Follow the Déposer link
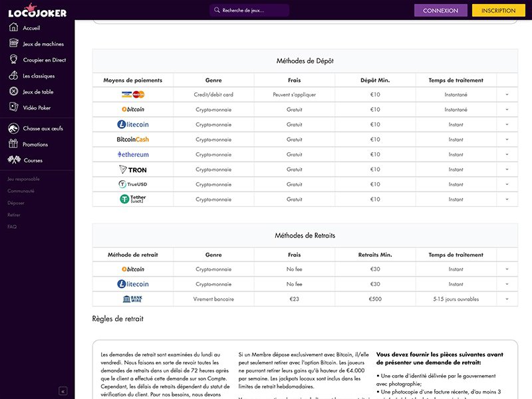This screenshot has height=399, width=532. [x=16, y=203]
